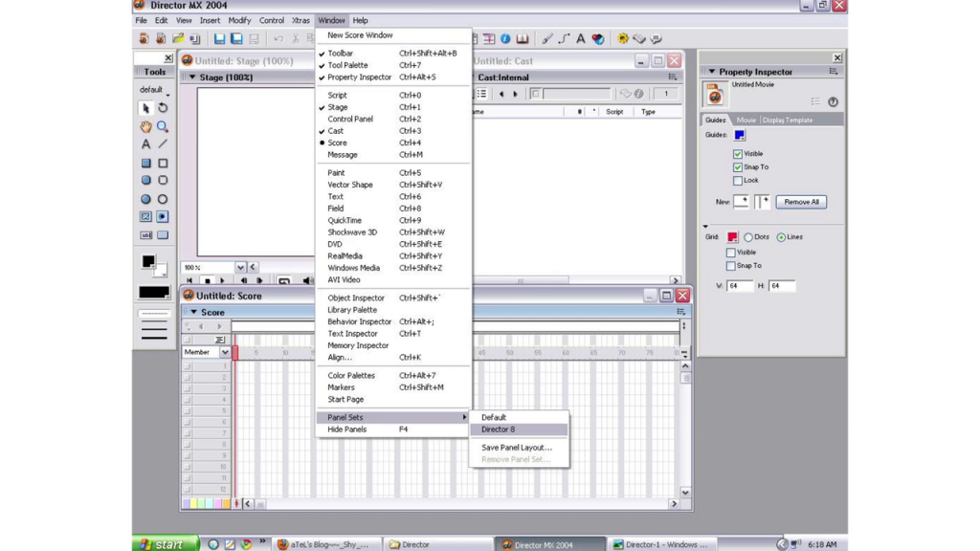Click the Grid width W input field
Image resolution: width=980 pixels, height=551 pixels.
(x=740, y=285)
